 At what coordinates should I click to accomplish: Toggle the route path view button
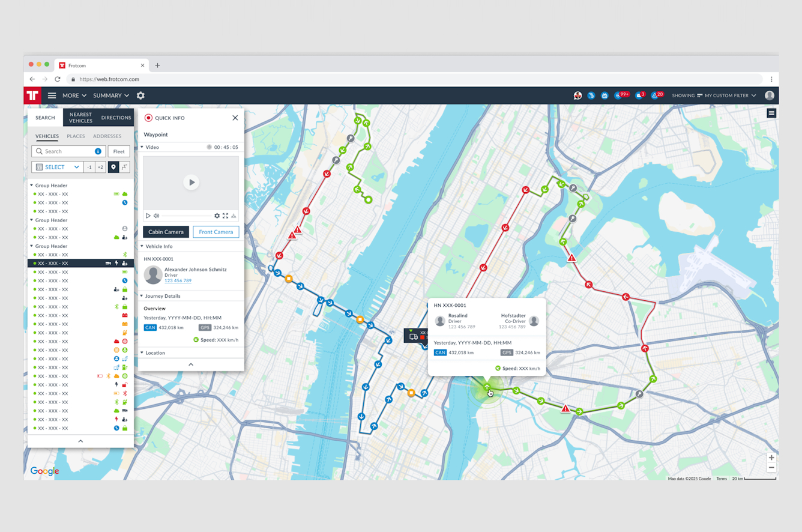tap(124, 167)
